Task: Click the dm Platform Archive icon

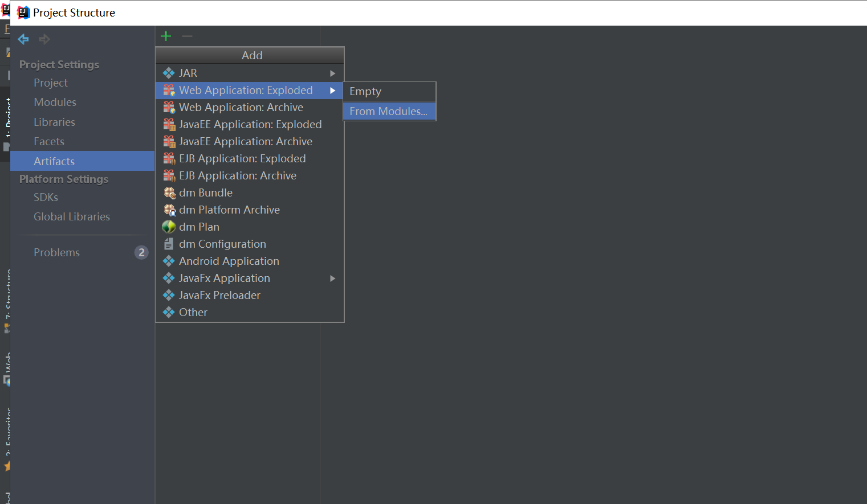Action: point(169,210)
